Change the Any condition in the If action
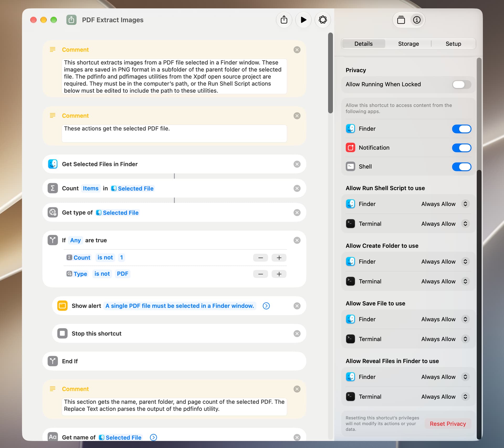Viewport: 504px width, 448px height. (75, 240)
